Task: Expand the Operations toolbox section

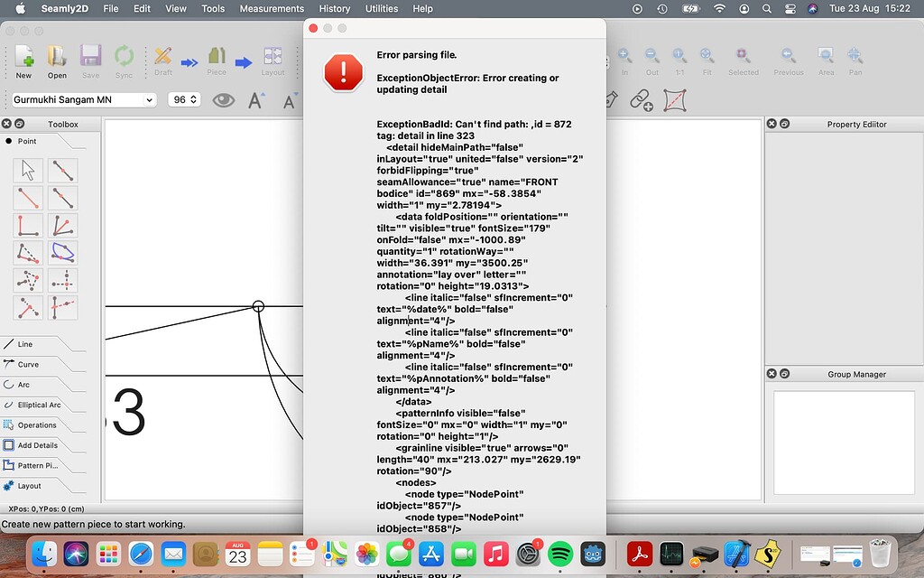Action: point(36,425)
